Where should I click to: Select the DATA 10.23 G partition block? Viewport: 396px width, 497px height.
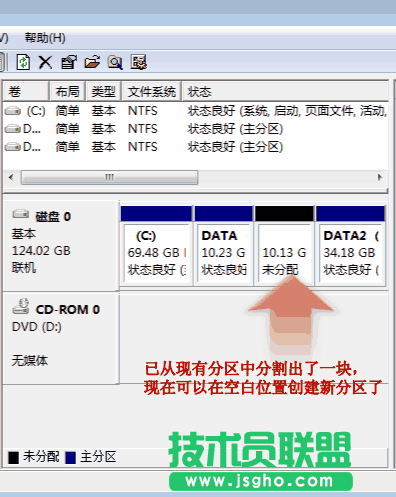tap(224, 246)
